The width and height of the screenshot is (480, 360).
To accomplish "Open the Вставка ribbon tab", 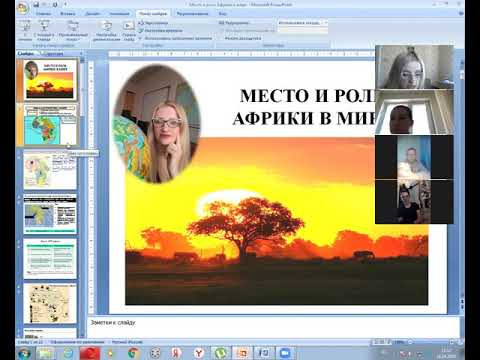I will point(67,14).
